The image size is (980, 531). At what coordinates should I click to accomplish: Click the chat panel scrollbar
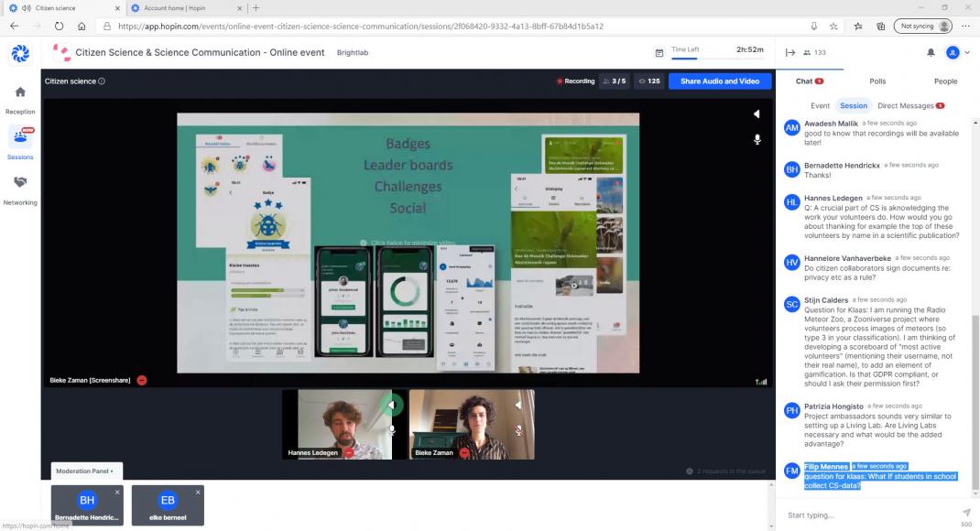(x=975, y=406)
